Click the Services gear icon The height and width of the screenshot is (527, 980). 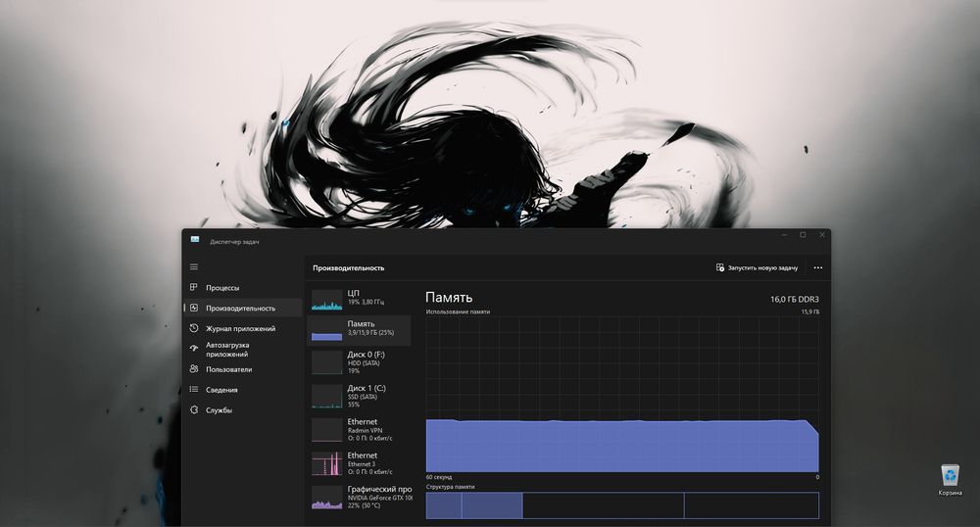(194, 410)
